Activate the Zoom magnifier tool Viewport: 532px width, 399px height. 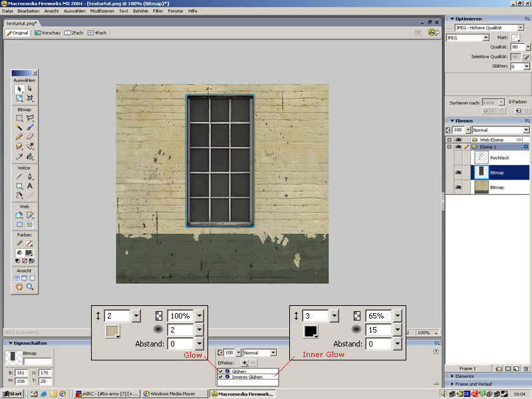tap(30, 287)
